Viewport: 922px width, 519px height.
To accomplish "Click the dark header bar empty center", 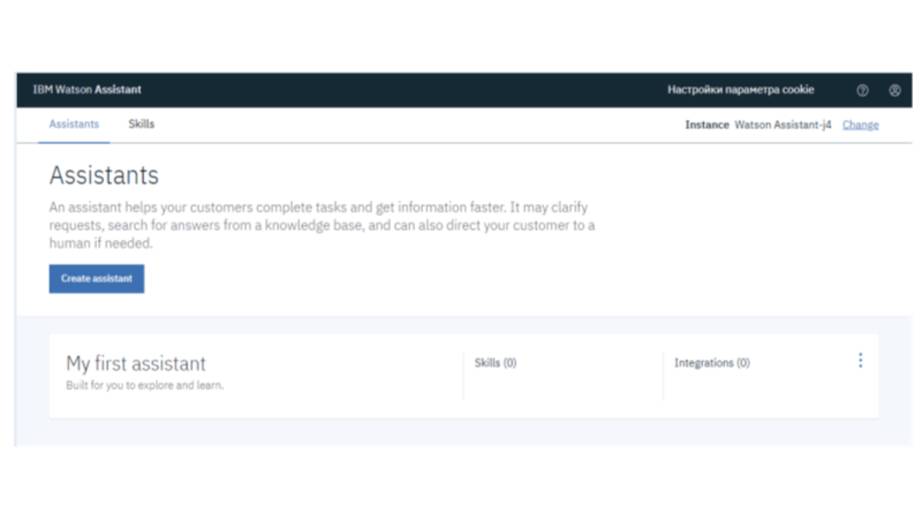I will click(400, 90).
